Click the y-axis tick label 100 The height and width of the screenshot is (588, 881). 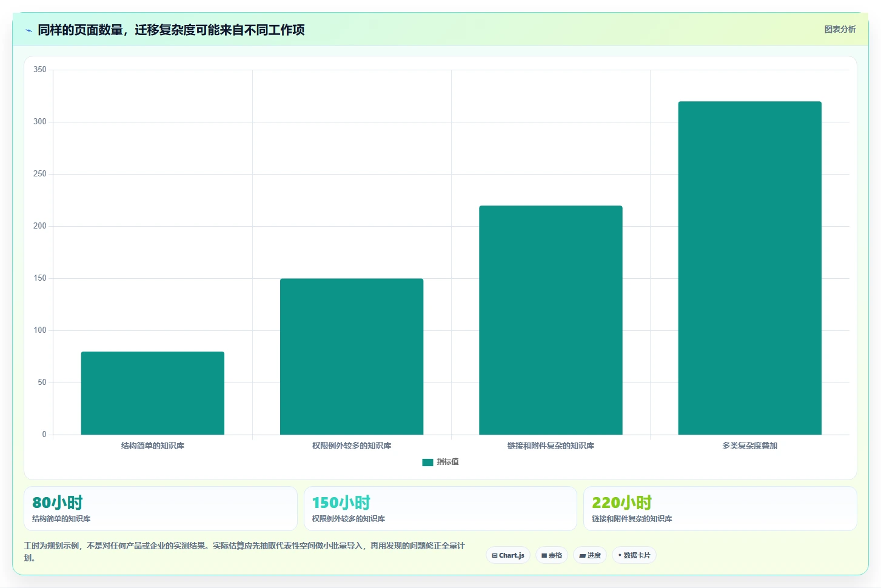[40, 330]
